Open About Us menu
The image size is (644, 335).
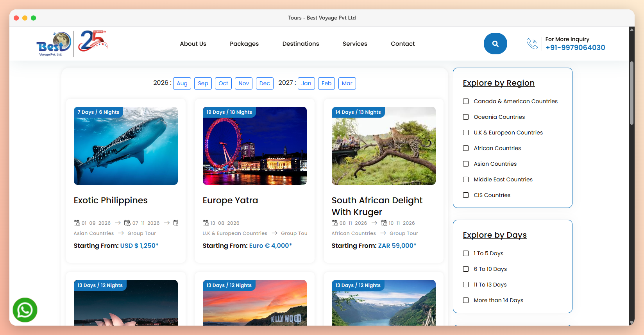click(193, 44)
